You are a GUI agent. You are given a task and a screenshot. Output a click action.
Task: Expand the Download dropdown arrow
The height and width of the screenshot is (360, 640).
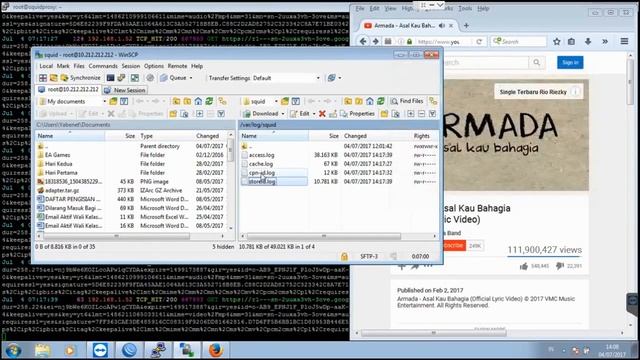click(x=283, y=113)
